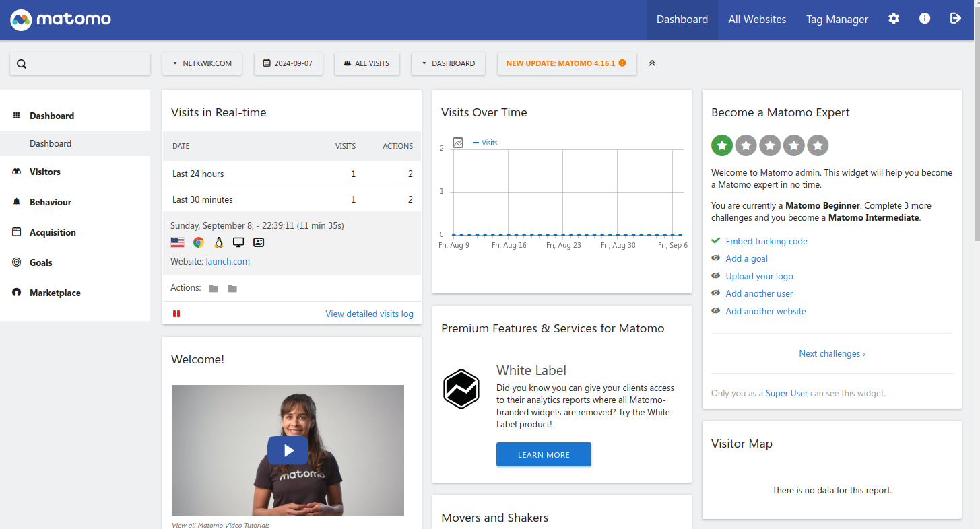Open View all Matomo Video Tutorials link
The height and width of the screenshot is (529, 980).
point(220,525)
